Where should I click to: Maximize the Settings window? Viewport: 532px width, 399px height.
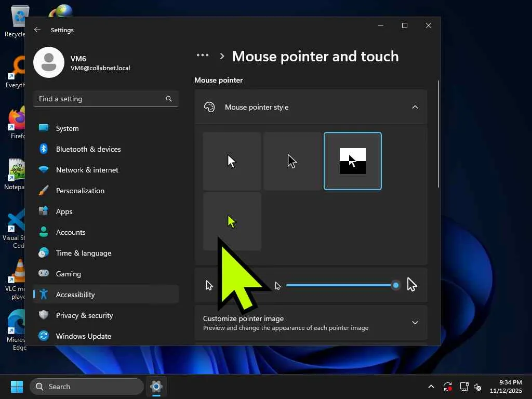(404, 26)
